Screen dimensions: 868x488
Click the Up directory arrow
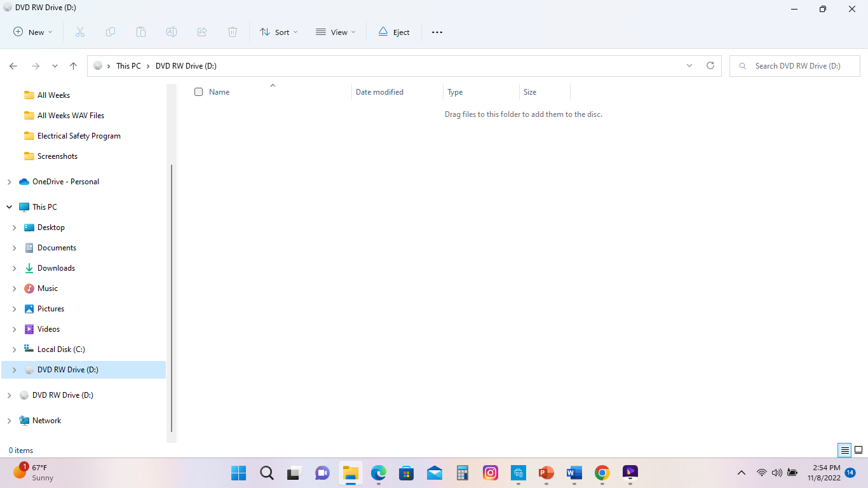pos(74,66)
